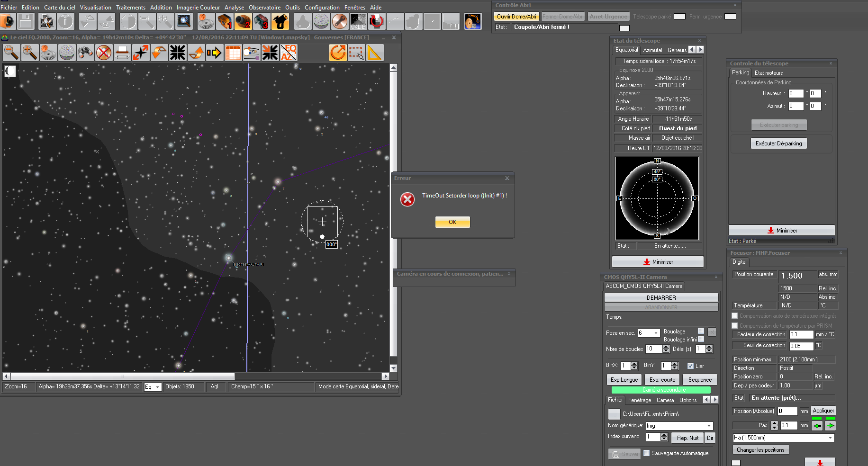Click the camera number 2 icon
This screenshot has width=868, height=466.
(x=243, y=21)
